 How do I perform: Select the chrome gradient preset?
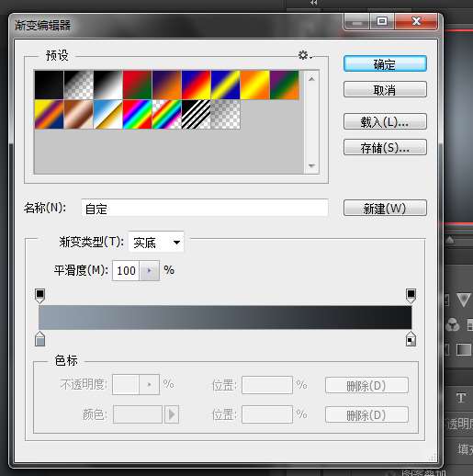[x=108, y=114]
